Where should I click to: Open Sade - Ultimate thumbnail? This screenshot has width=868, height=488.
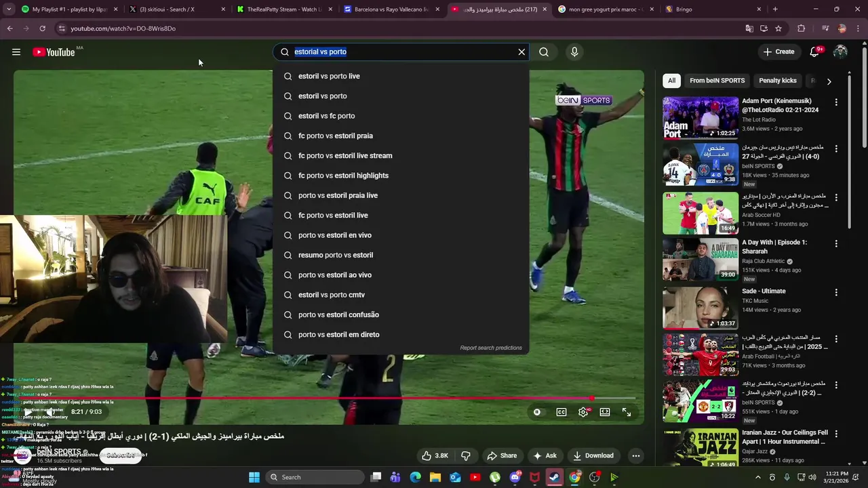click(701, 308)
